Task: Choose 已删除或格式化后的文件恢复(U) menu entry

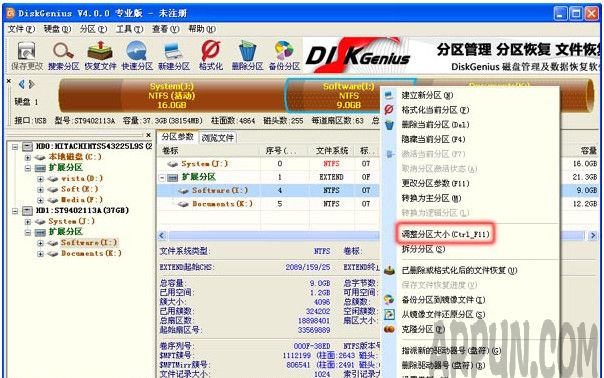Action: point(459,270)
